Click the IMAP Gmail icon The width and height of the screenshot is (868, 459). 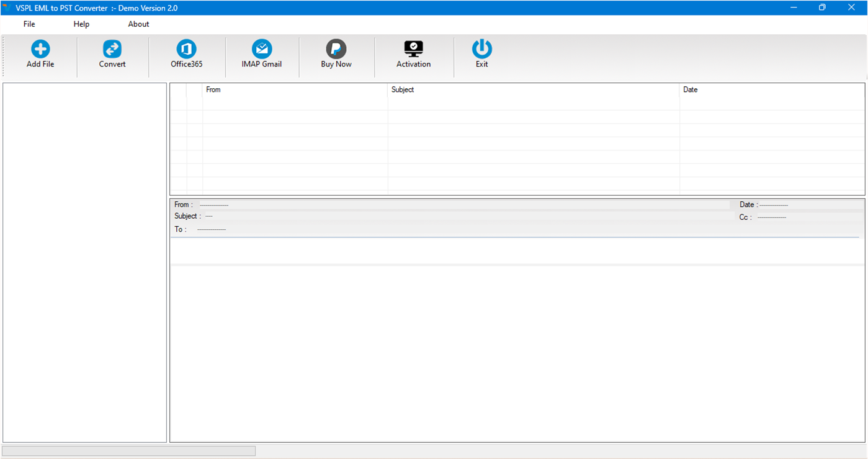click(261, 53)
